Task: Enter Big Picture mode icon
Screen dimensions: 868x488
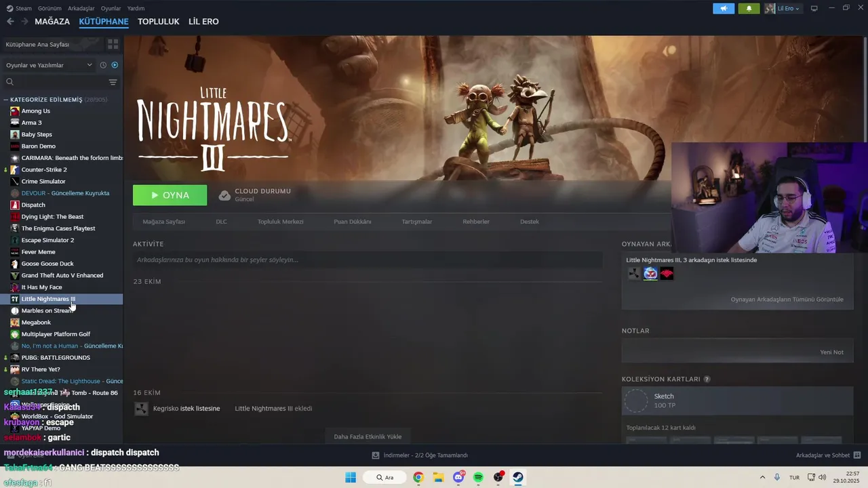Action: tap(814, 8)
